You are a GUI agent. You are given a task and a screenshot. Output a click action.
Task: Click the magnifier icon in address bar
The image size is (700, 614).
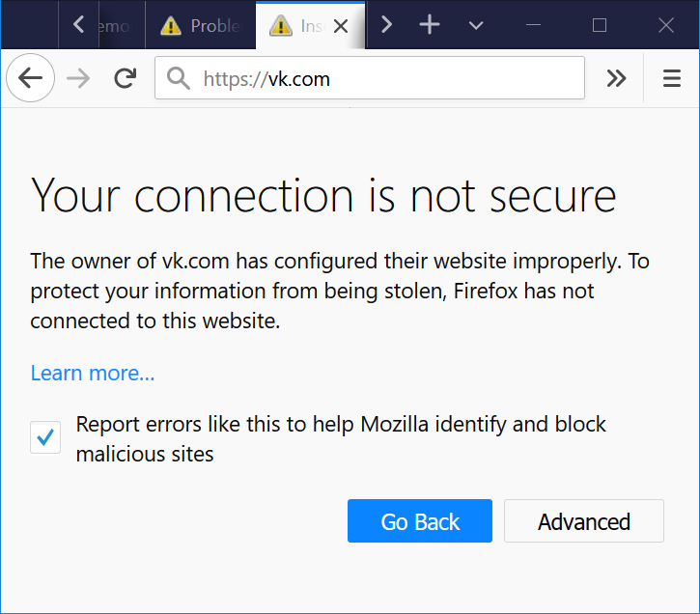click(178, 78)
